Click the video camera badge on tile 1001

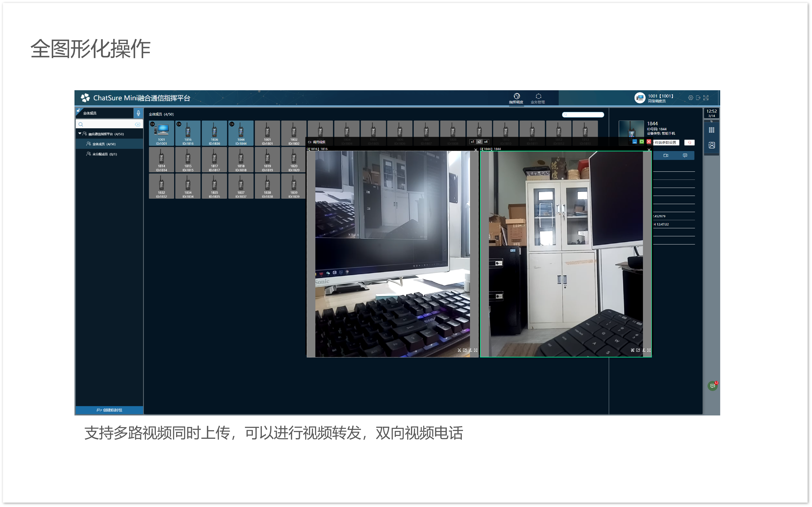tap(152, 124)
